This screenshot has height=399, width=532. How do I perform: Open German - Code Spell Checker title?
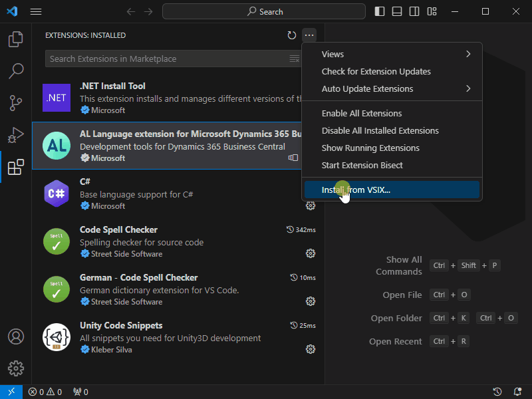click(139, 277)
